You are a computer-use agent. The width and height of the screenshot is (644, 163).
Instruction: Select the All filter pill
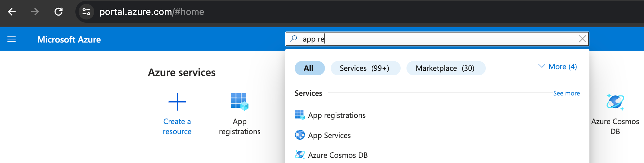coord(310,68)
